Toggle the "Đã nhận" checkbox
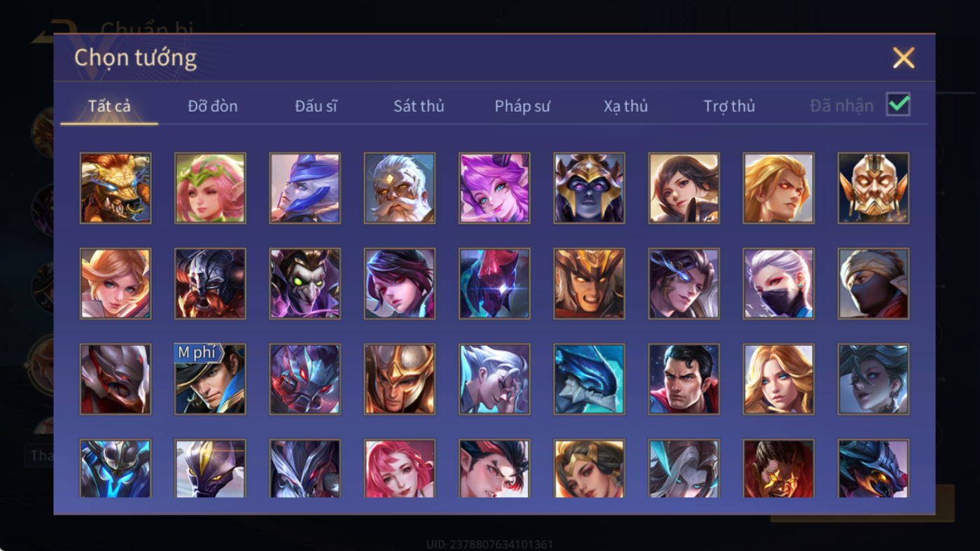Viewport: 980px width, 551px height. (898, 105)
